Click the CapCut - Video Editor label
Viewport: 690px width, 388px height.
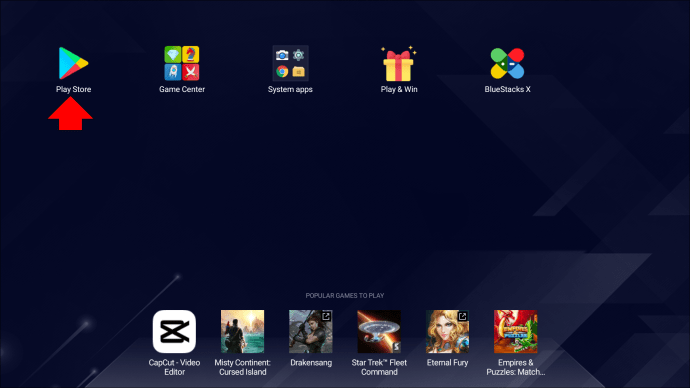click(174, 367)
